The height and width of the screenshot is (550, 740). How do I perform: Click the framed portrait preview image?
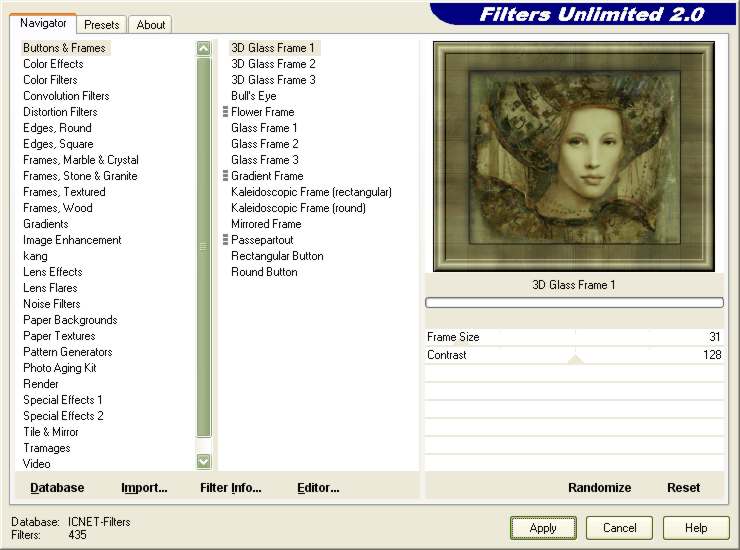coord(574,156)
